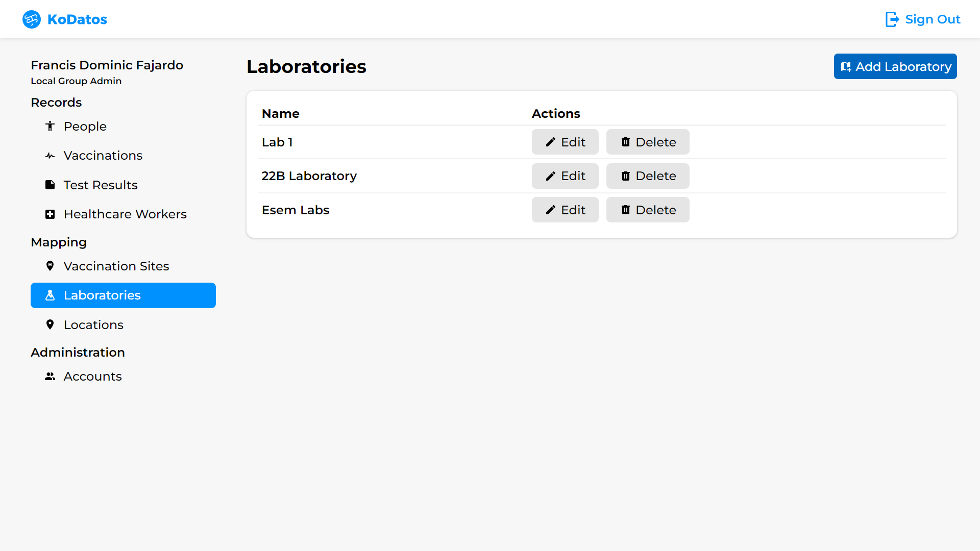Viewport: 980px width, 551px height.
Task: Click the Vaccinations pulse icon
Action: tap(50, 156)
